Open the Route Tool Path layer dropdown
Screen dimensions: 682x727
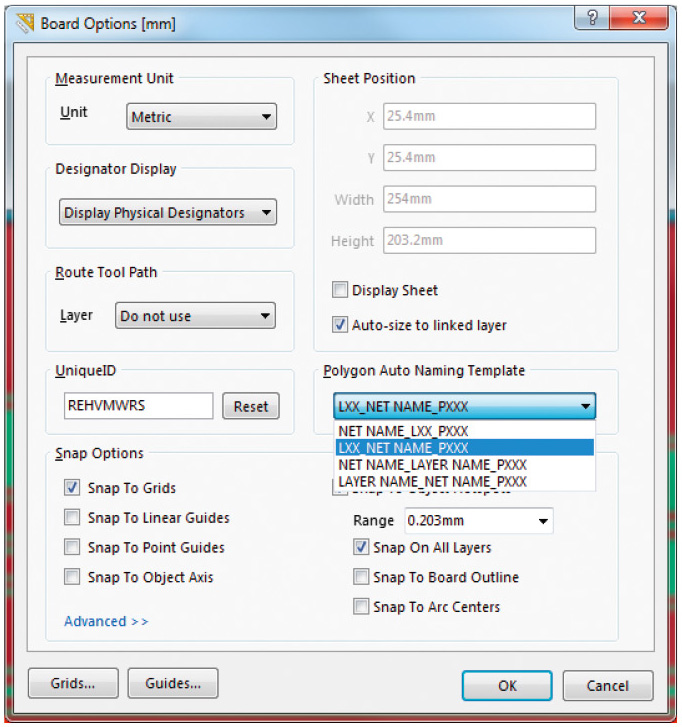(x=194, y=316)
